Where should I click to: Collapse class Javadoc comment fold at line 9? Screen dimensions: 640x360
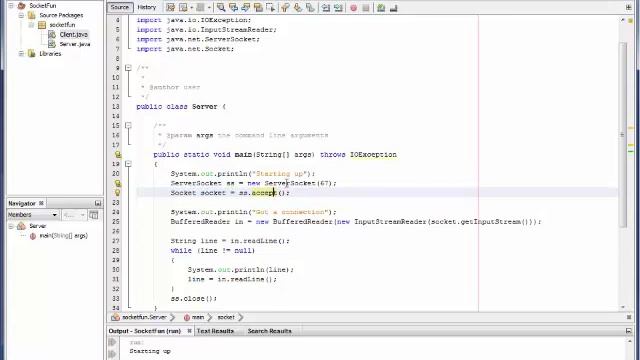128,68
